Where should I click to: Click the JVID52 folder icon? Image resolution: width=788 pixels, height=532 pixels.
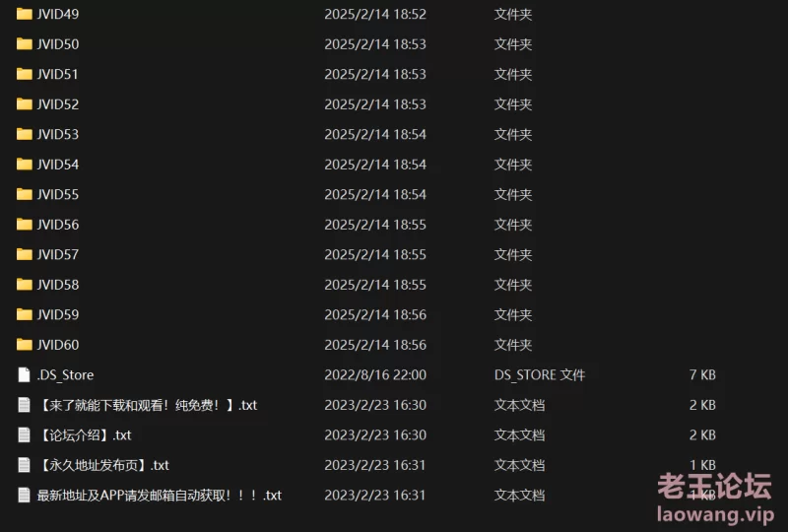(x=24, y=104)
